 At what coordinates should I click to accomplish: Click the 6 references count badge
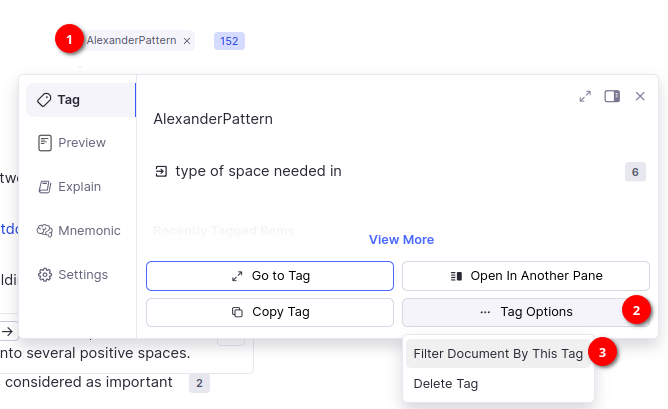click(x=635, y=172)
